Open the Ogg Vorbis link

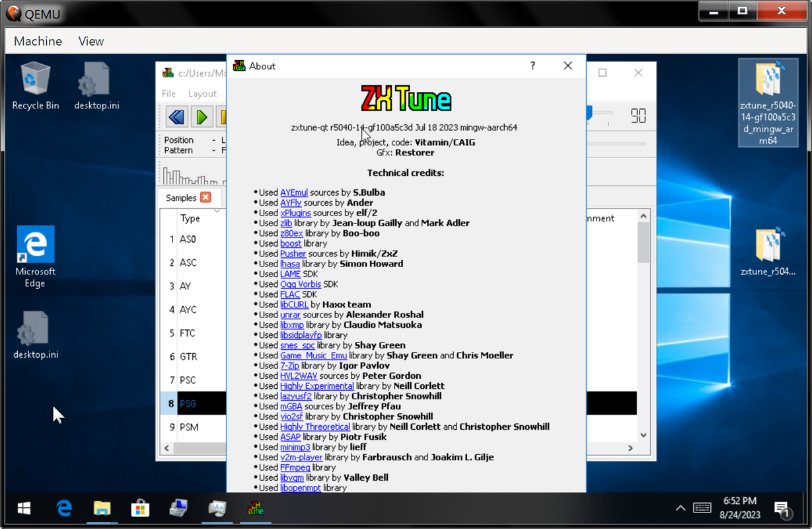[300, 284]
